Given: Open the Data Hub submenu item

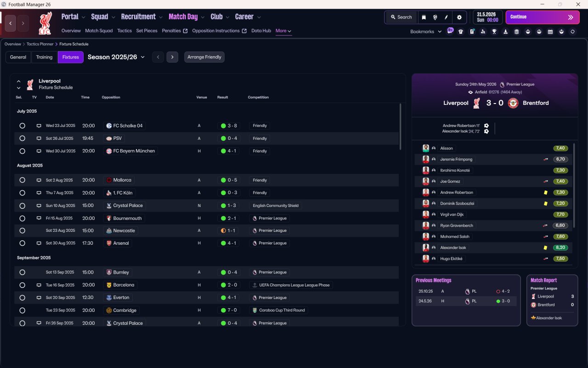Looking at the screenshot, I should (261, 31).
